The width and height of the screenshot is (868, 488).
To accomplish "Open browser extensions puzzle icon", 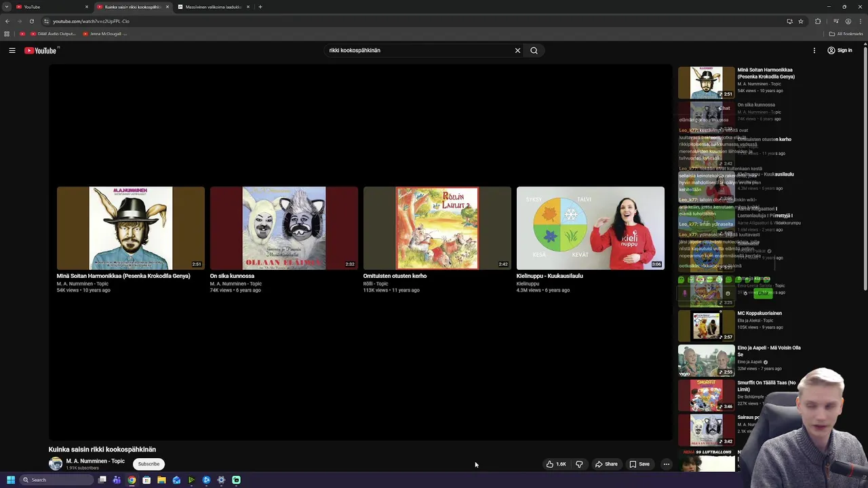I will pyautogui.click(x=818, y=21).
